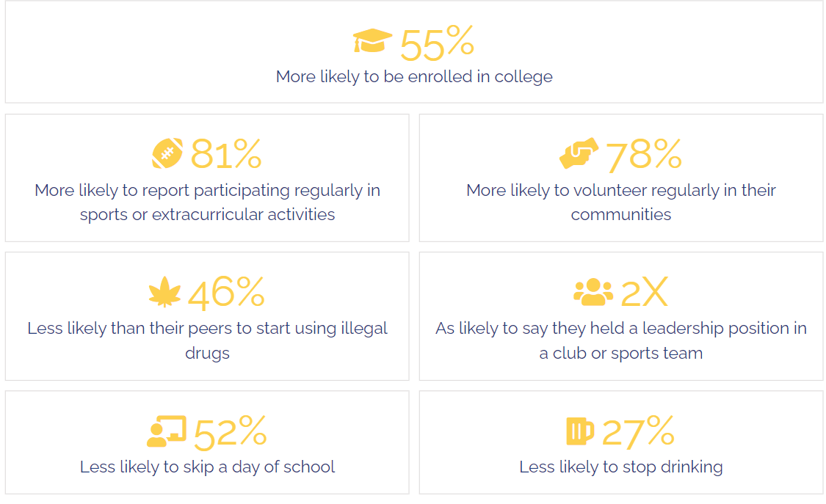Click the 46% statistic number

click(x=226, y=293)
